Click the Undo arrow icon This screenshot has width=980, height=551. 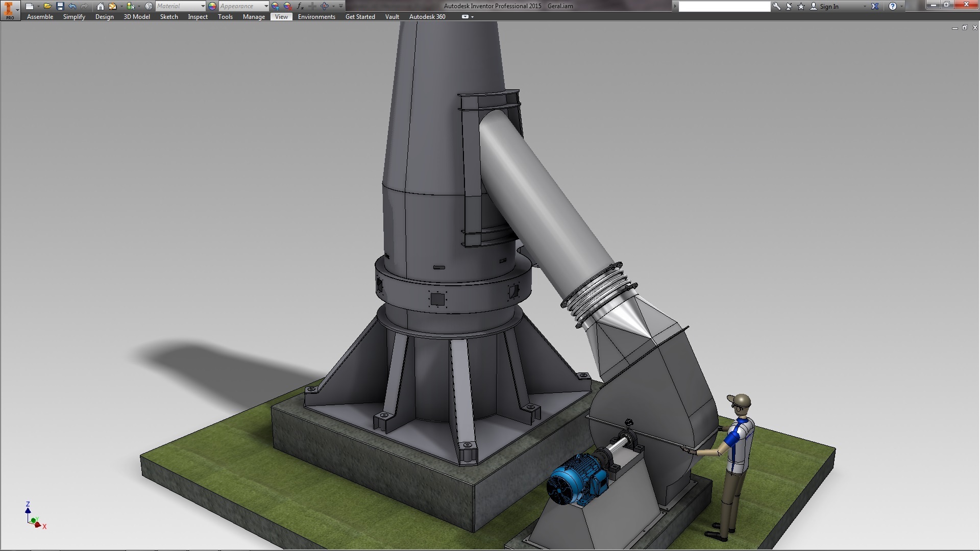[x=72, y=6]
